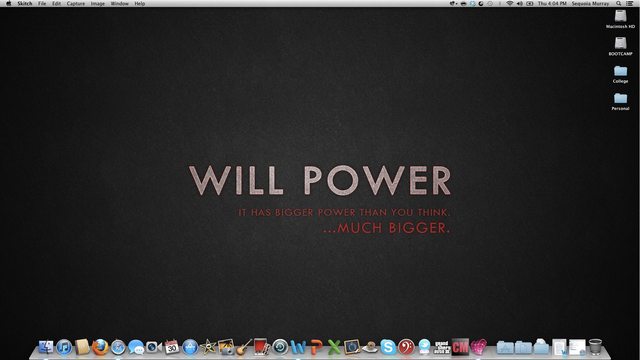
Task: Open the Personal folder on desktop
Action: [x=620, y=101]
